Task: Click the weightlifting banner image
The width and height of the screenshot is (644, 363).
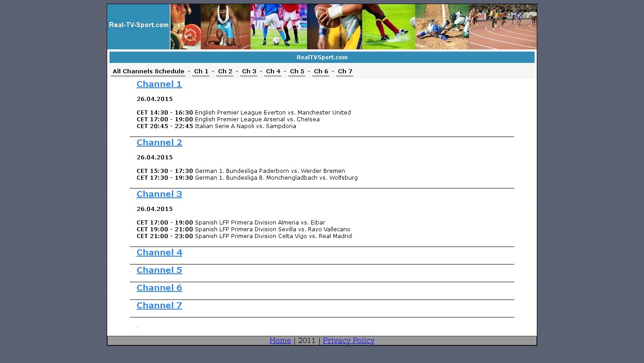Action: 185,27
